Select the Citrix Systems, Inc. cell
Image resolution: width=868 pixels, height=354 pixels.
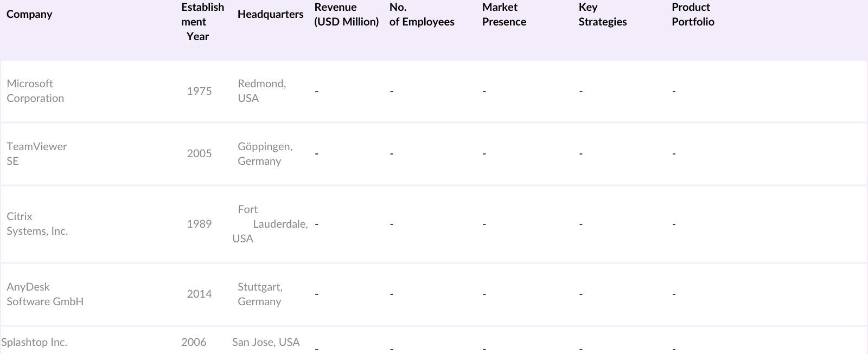point(37,224)
